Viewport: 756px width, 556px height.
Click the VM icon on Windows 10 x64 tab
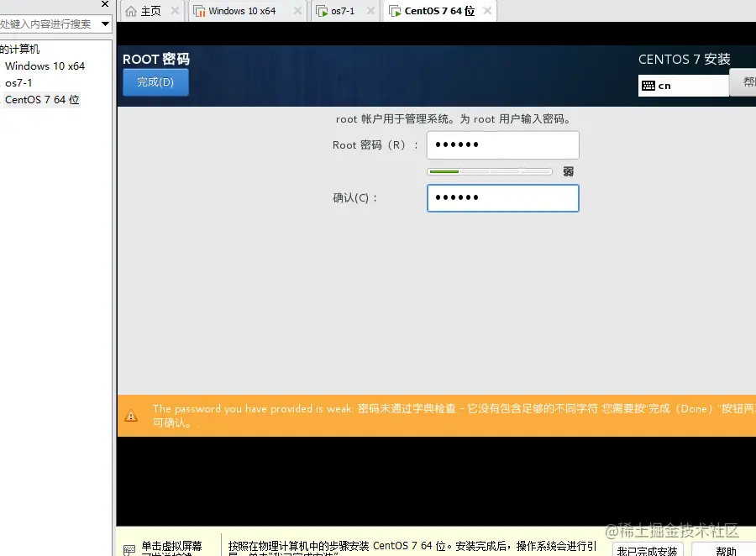(x=199, y=11)
